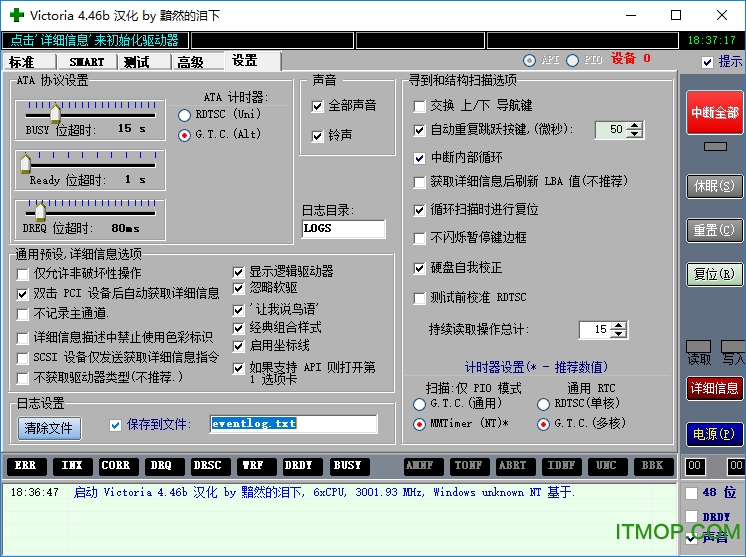Screen dimensions: 746x557
Task: Click the 日志目录 LOGS input field
Action: [x=343, y=228]
